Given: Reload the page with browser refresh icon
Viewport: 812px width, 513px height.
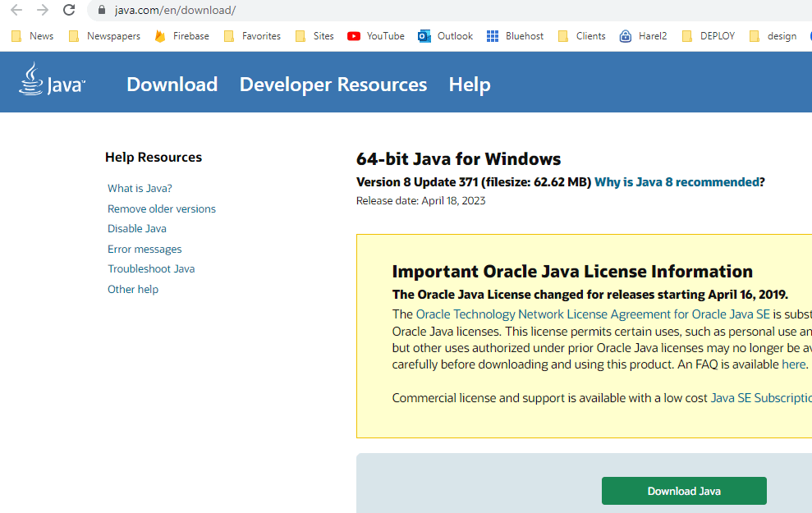Looking at the screenshot, I should pos(69,10).
